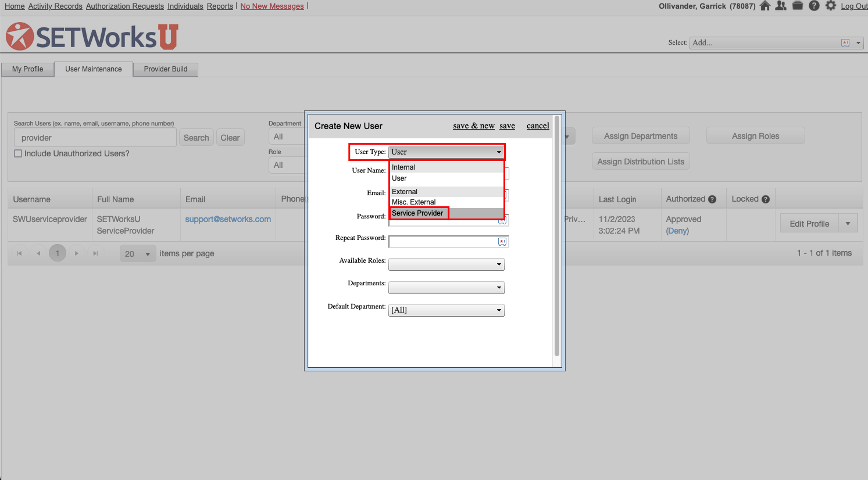Open the settings gear icon
The width and height of the screenshot is (868, 480).
pos(831,6)
